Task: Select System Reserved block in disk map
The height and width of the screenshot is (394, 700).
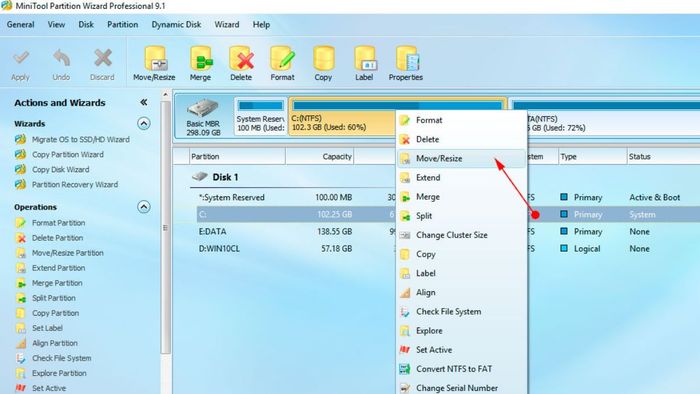Action: tap(260, 117)
